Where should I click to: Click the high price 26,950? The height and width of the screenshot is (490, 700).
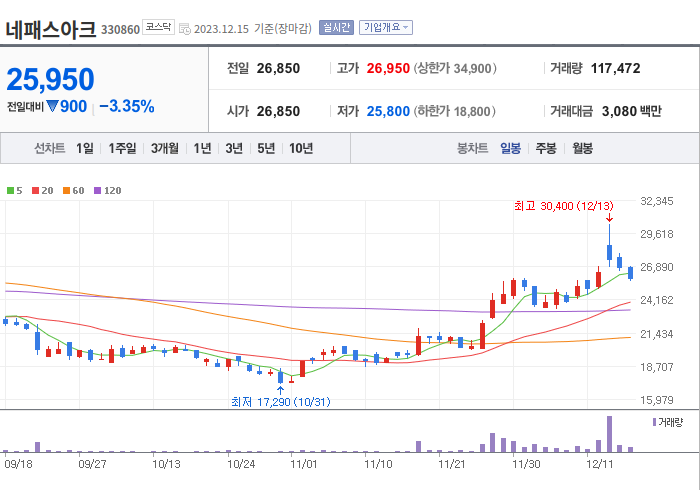388,69
